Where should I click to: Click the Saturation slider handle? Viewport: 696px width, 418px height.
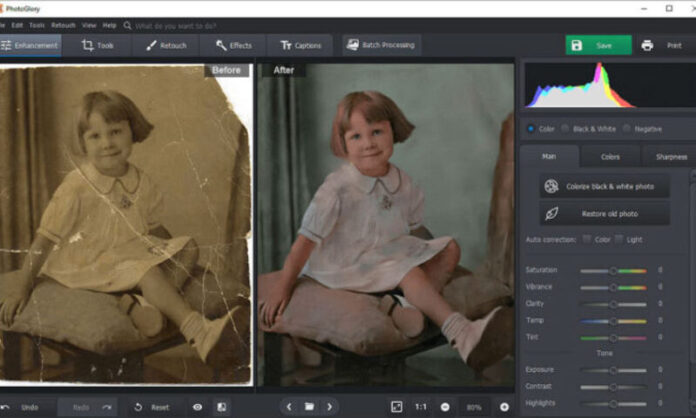click(x=613, y=270)
